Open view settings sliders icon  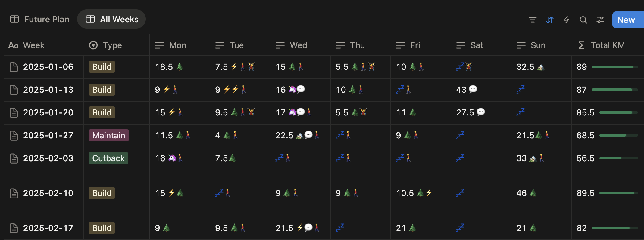tap(600, 20)
